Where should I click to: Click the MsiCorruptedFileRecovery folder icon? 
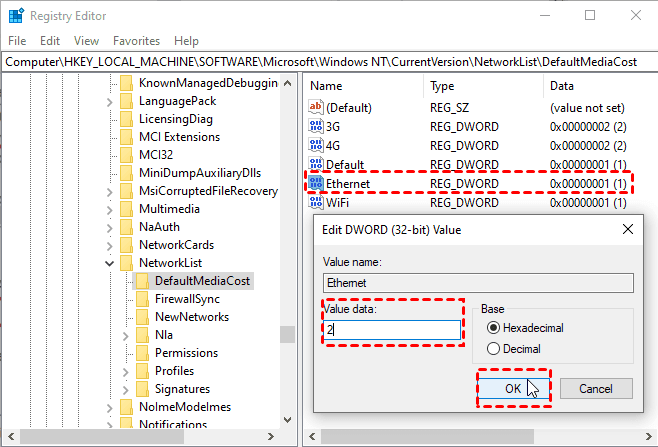click(x=126, y=191)
